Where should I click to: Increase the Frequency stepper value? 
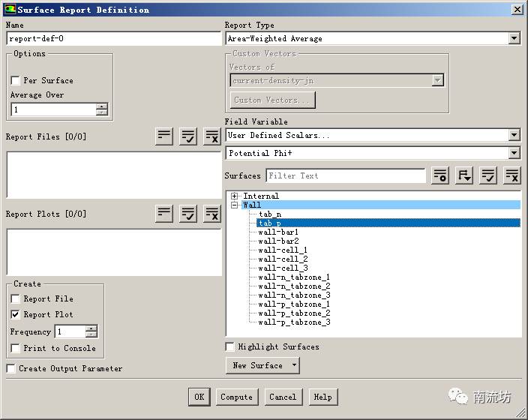[x=91, y=328]
